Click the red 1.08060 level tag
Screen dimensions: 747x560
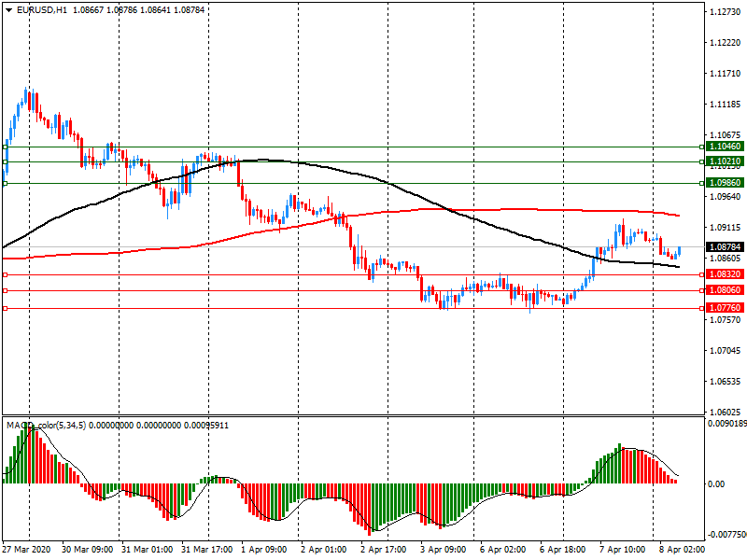[725, 290]
